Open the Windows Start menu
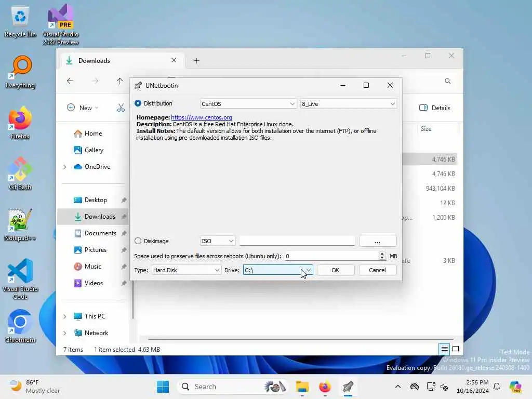The image size is (532, 399). pos(163,387)
